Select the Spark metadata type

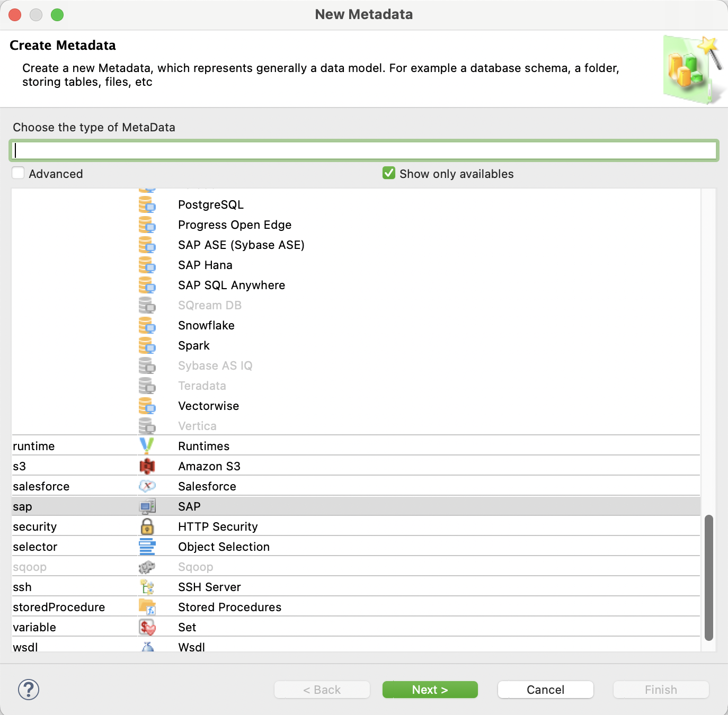tap(194, 345)
